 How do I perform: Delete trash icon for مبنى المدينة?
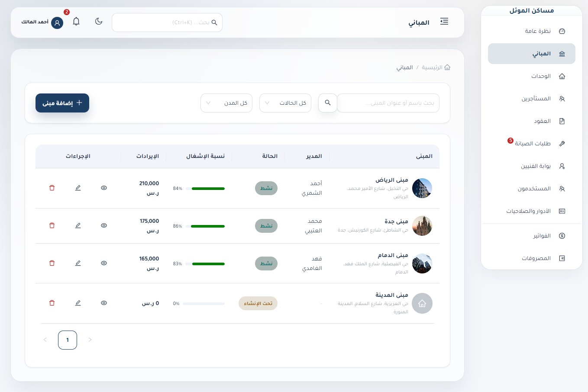click(52, 303)
